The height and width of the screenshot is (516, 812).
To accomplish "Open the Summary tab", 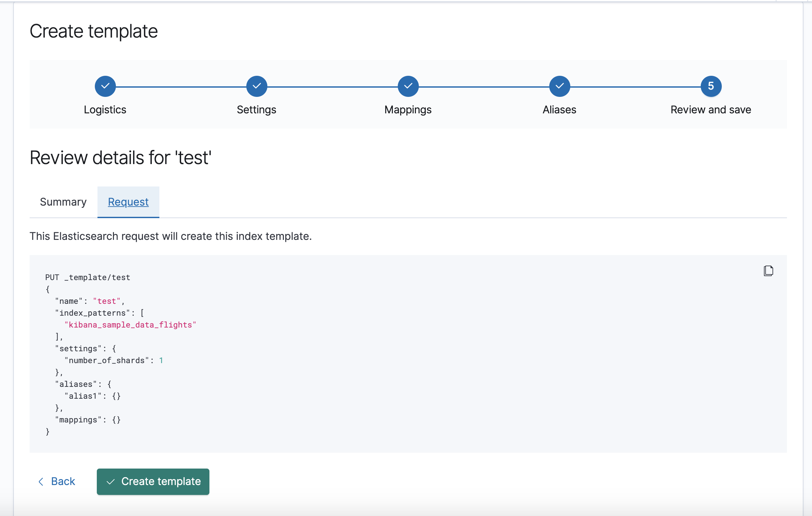I will (x=63, y=202).
